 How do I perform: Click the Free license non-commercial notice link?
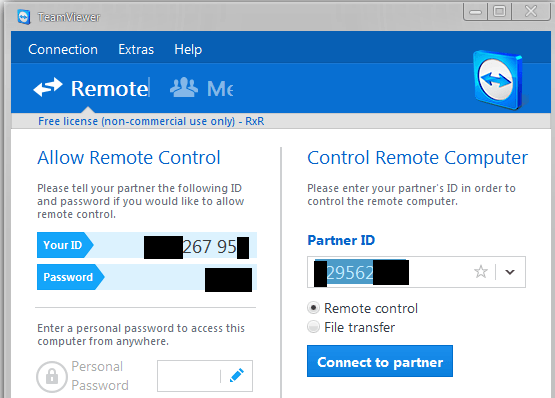point(151,121)
